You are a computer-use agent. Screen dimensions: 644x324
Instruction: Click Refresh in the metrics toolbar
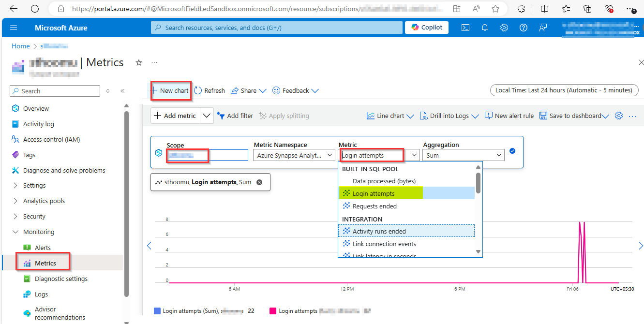(x=210, y=90)
